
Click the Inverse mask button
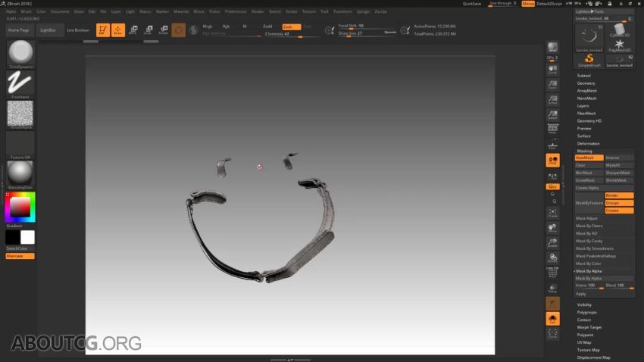click(x=619, y=158)
